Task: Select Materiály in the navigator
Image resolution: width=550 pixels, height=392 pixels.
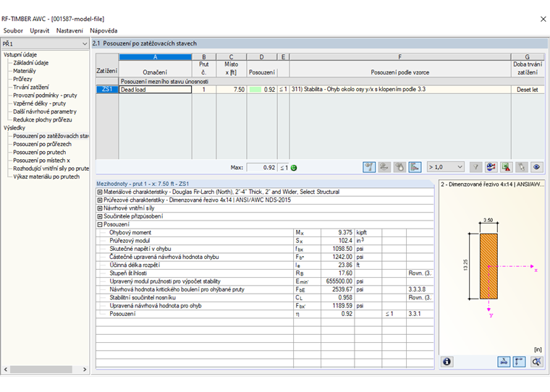Action: (25, 71)
